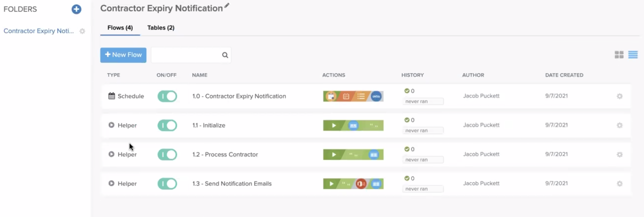Open gear menu for 1.3 Send Notification Emails
644x217 pixels.
[x=620, y=184]
